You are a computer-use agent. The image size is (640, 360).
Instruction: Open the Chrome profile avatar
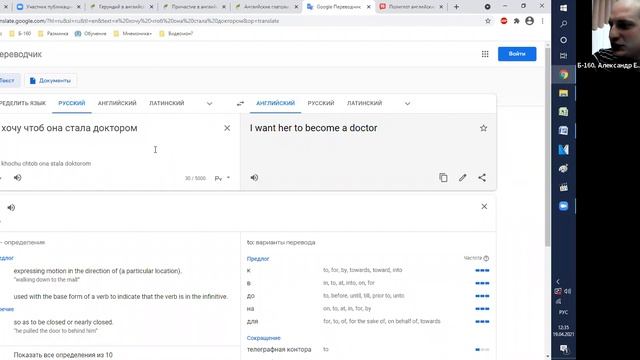529,21
